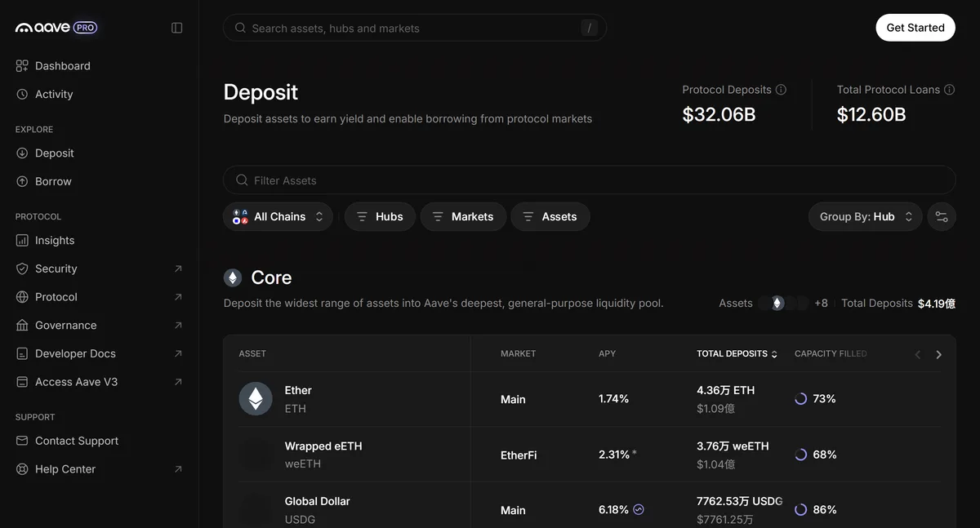The width and height of the screenshot is (980, 528).
Task: Click the Help Center external arrow icon
Action: tap(178, 469)
